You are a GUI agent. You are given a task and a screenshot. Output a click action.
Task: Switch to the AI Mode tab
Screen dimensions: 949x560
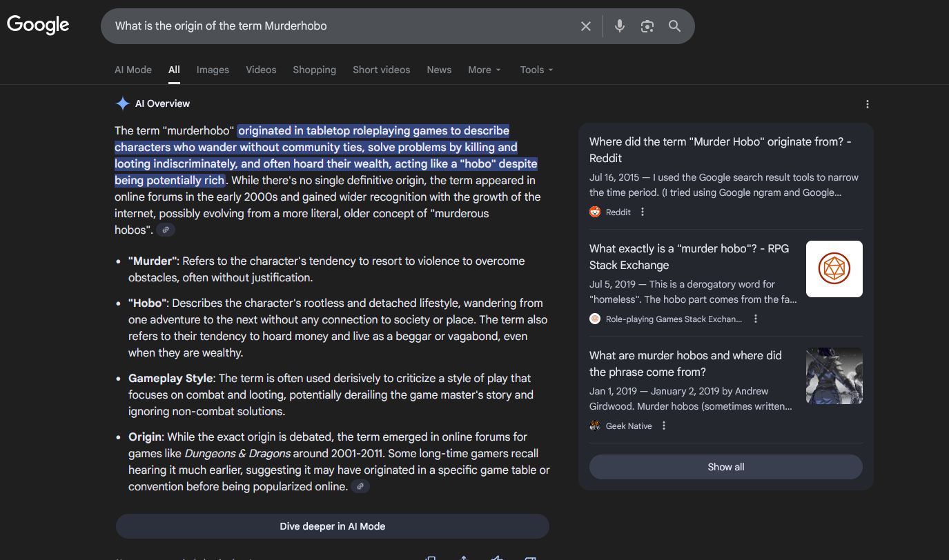click(133, 70)
